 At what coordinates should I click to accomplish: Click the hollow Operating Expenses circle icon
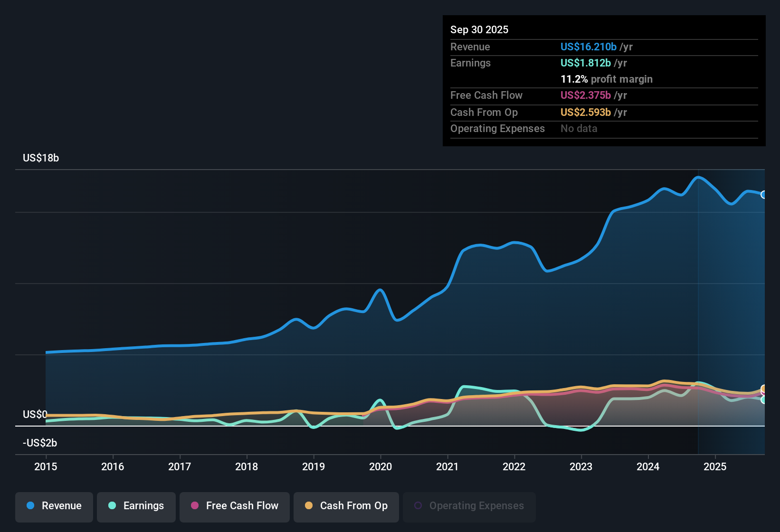pyautogui.click(x=418, y=505)
